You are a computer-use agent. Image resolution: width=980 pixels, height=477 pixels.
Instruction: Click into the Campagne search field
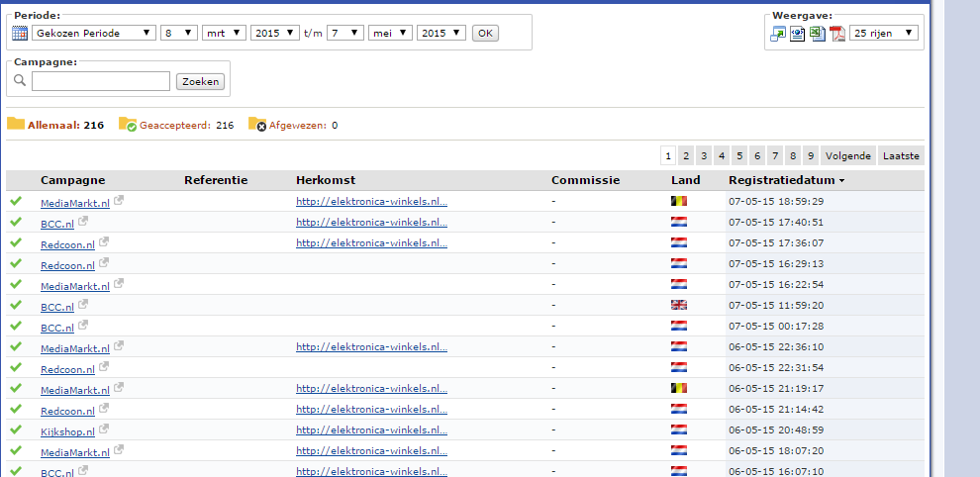pyautogui.click(x=101, y=81)
